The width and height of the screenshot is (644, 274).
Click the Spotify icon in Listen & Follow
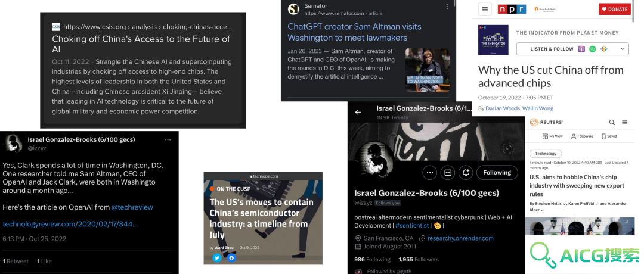point(592,49)
